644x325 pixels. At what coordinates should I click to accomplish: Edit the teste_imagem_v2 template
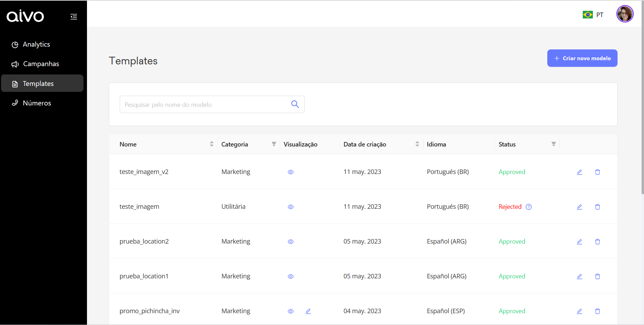[x=579, y=172]
